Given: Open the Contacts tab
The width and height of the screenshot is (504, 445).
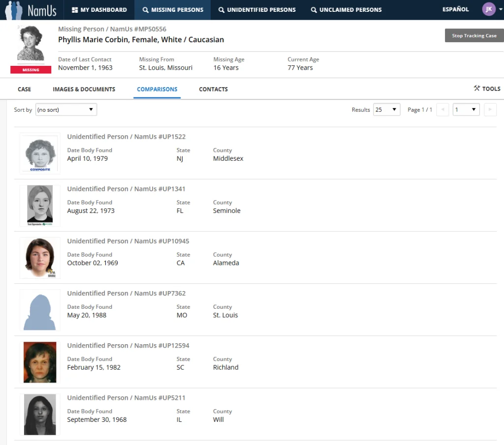Looking at the screenshot, I should click(213, 89).
